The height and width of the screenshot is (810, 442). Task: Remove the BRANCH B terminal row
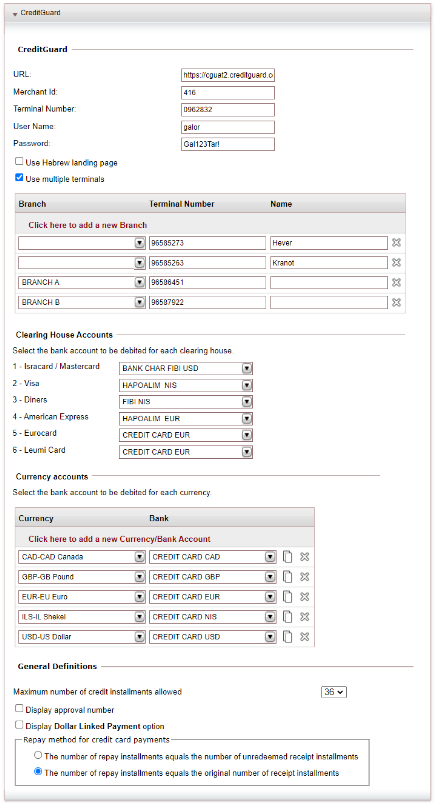[x=396, y=302]
